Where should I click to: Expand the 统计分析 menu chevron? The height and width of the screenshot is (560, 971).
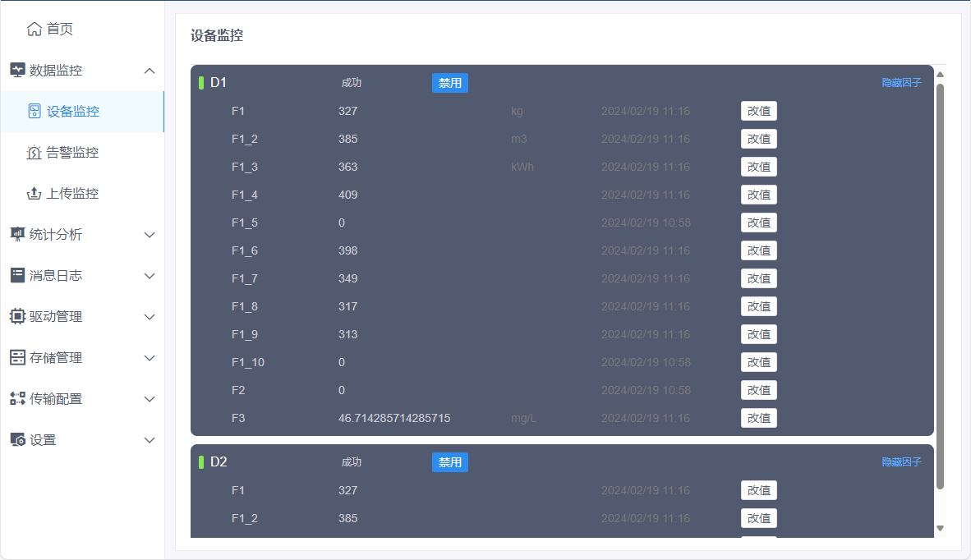150,235
